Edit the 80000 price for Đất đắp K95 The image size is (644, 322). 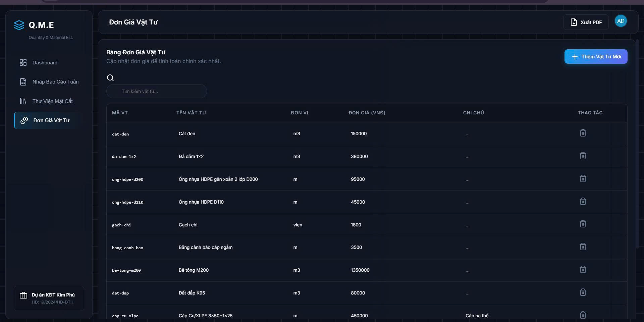coord(358,293)
